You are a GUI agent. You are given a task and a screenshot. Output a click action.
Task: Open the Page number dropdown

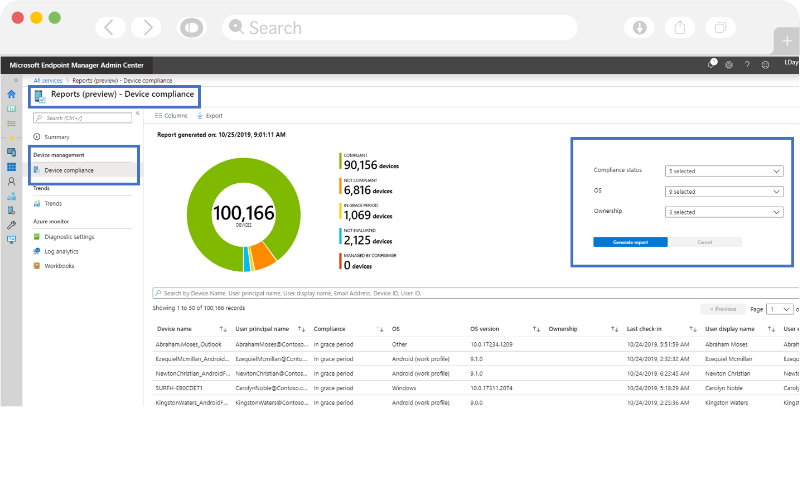click(x=781, y=309)
